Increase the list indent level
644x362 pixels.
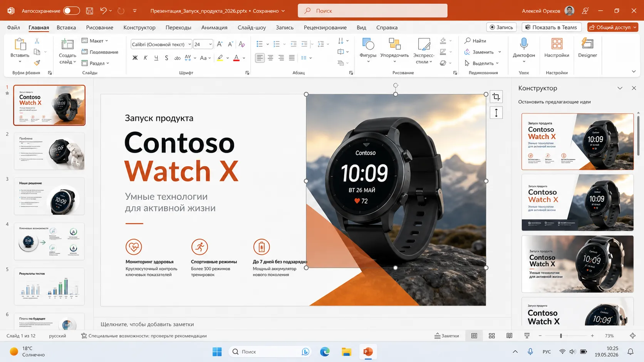click(304, 44)
